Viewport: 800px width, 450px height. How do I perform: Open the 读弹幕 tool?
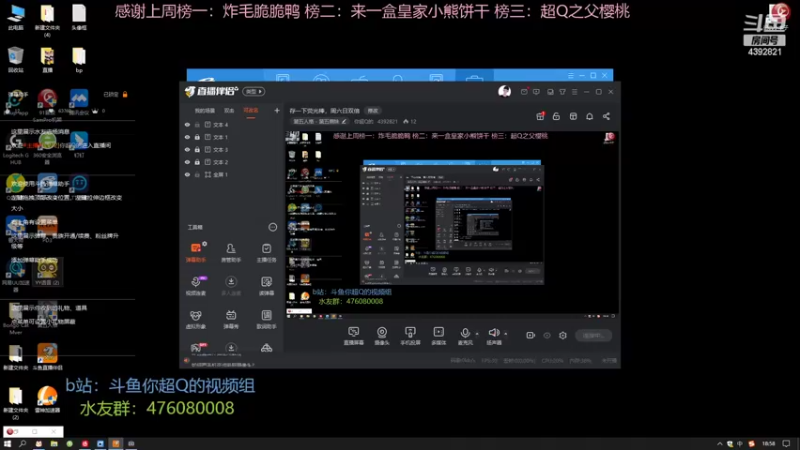[x=266, y=286]
